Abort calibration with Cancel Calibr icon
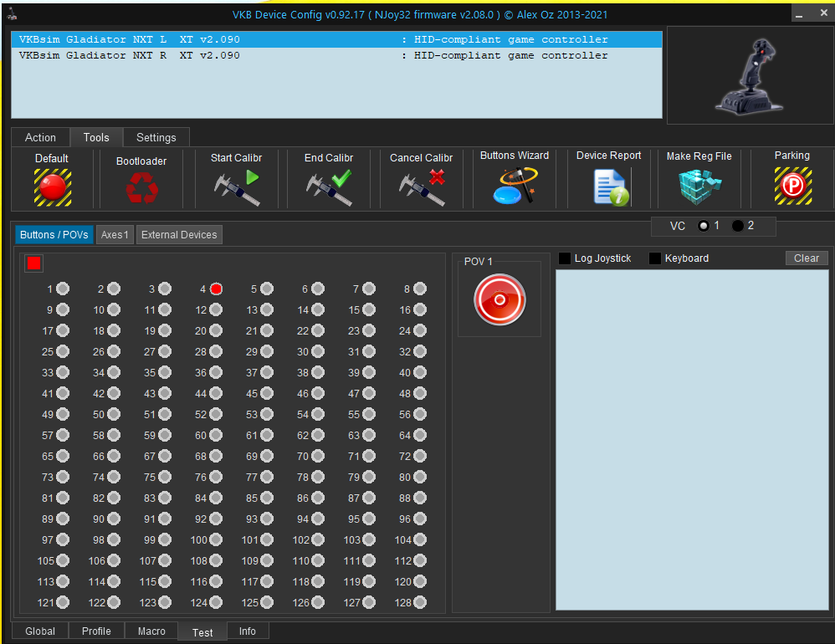The width and height of the screenshot is (835, 644). coord(422,187)
